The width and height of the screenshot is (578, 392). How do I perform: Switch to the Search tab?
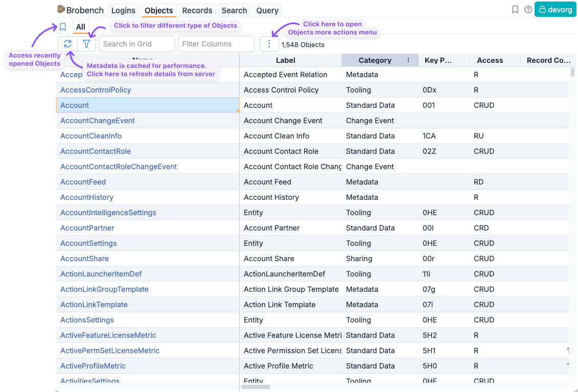coord(234,10)
